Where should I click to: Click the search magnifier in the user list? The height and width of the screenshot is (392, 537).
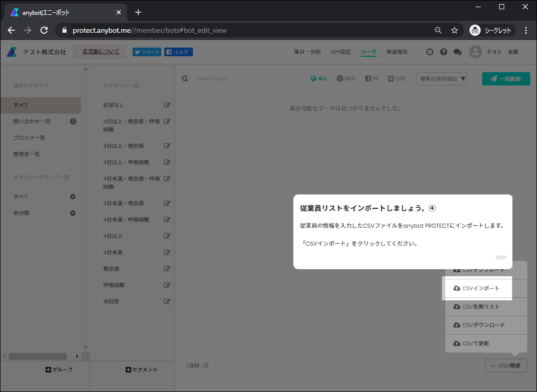pyautogui.click(x=185, y=78)
